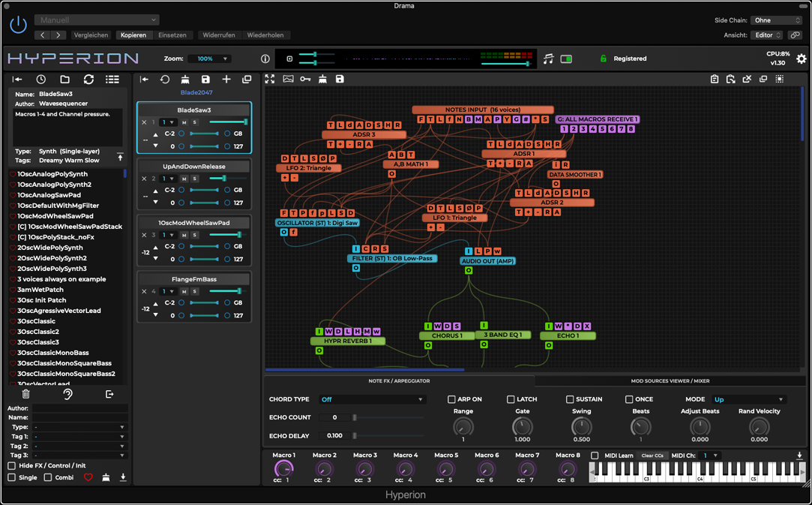812x505 pixels.
Task: Click the info icon next to Zoom
Action: tap(265, 59)
